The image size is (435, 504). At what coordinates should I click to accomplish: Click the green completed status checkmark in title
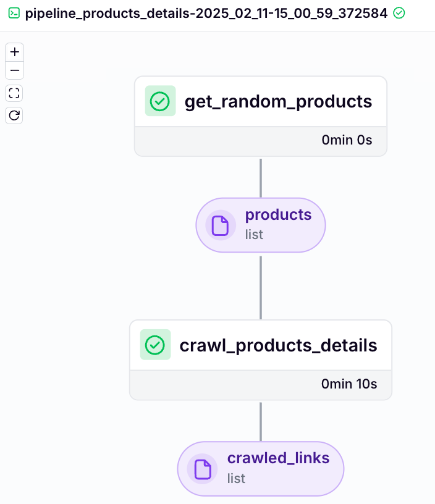[x=399, y=13]
